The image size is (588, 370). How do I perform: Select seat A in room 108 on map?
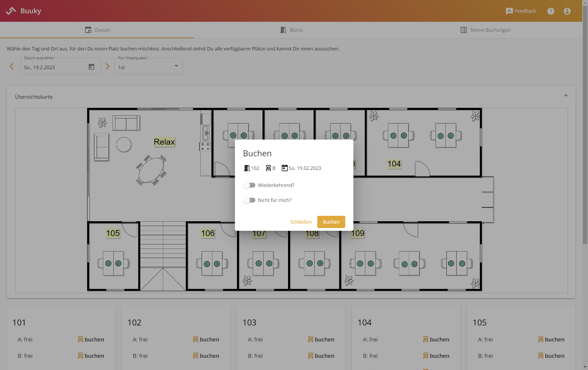click(x=309, y=263)
